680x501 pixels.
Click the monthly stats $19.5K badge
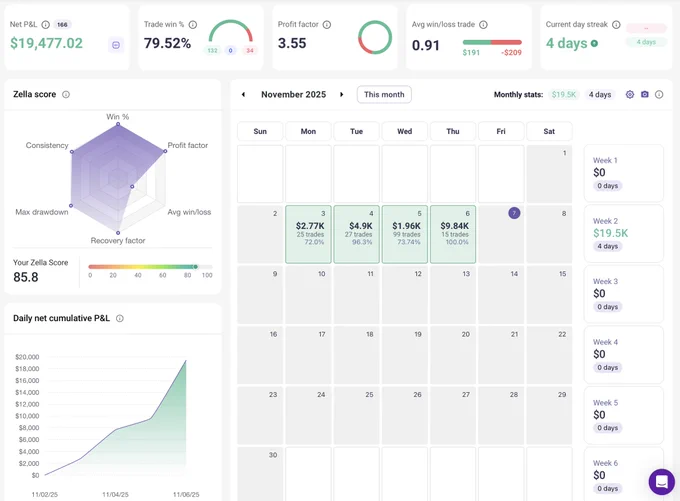(564, 95)
